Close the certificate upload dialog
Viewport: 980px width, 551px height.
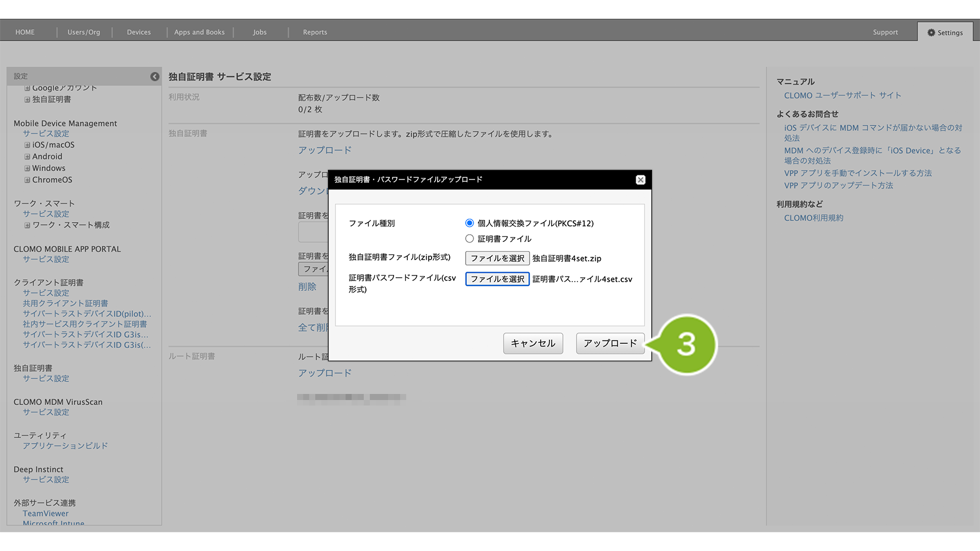click(640, 180)
